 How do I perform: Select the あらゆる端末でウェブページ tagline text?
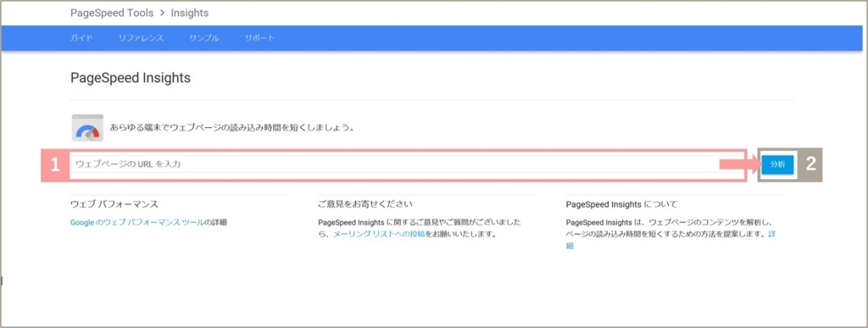click(x=232, y=127)
